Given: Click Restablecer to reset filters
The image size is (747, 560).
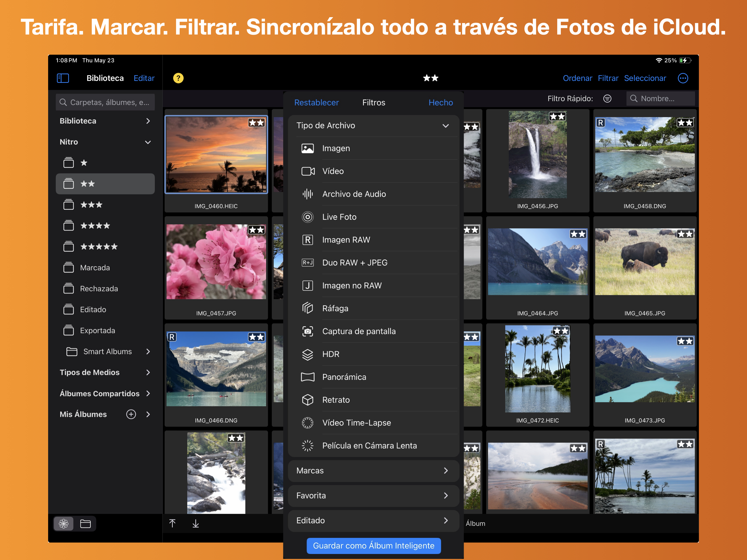Looking at the screenshot, I should pos(316,103).
